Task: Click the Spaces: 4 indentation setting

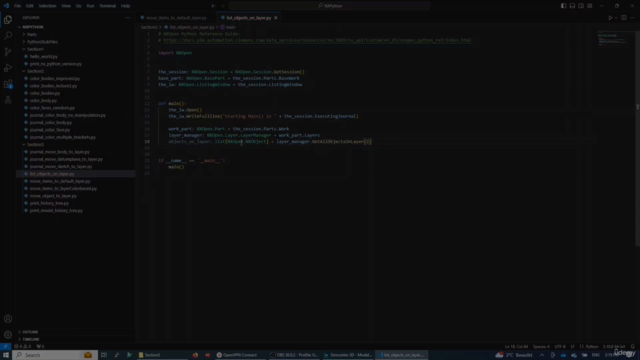Action: (x=541, y=347)
